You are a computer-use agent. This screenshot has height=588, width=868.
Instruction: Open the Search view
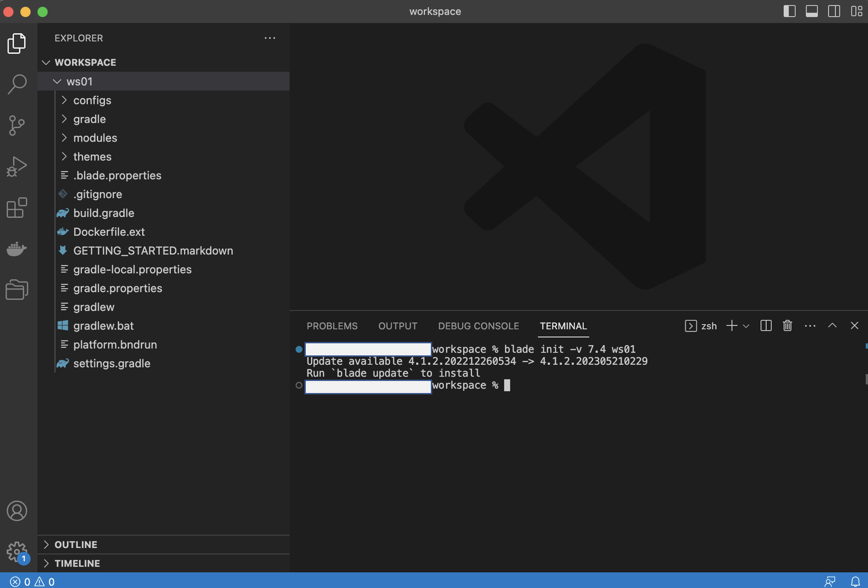[17, 84]
